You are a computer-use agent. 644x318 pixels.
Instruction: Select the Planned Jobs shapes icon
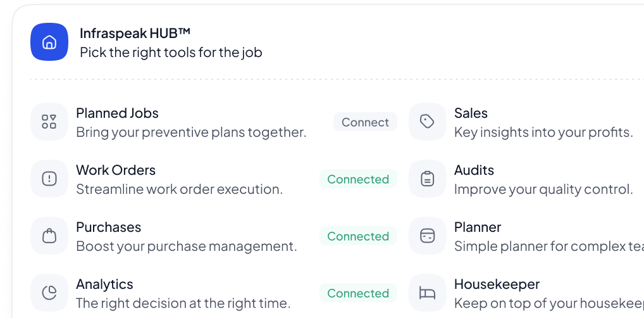[x=49, y=122]
